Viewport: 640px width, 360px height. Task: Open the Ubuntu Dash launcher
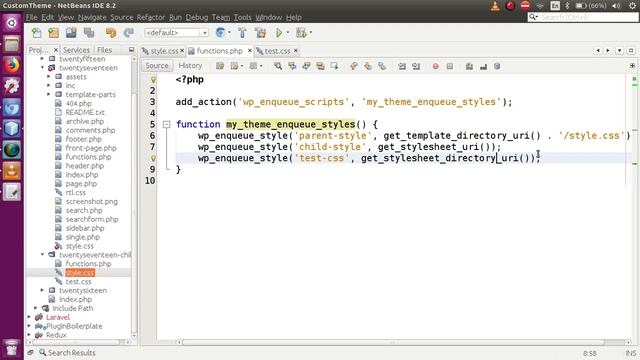[x=11, y=23]
